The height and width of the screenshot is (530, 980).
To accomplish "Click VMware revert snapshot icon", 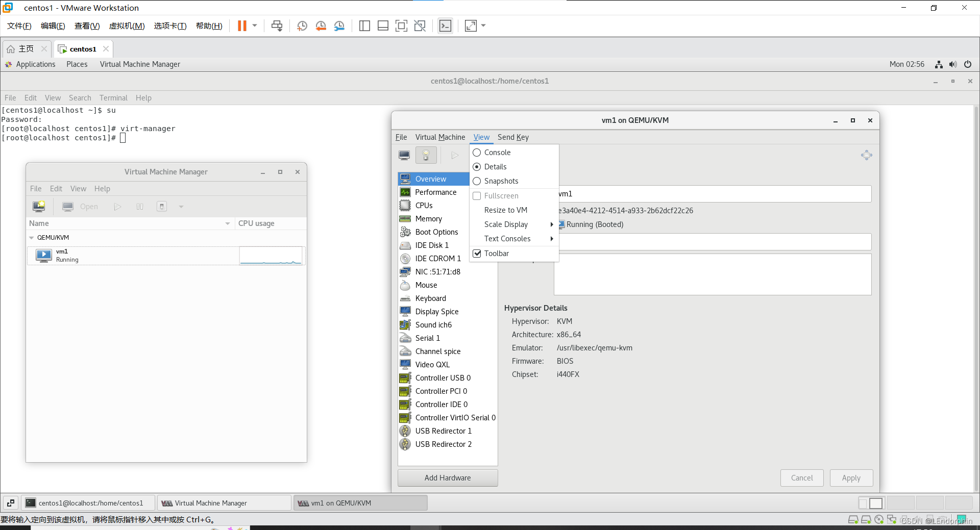I will pyautogui.click(x=321, y=26).
